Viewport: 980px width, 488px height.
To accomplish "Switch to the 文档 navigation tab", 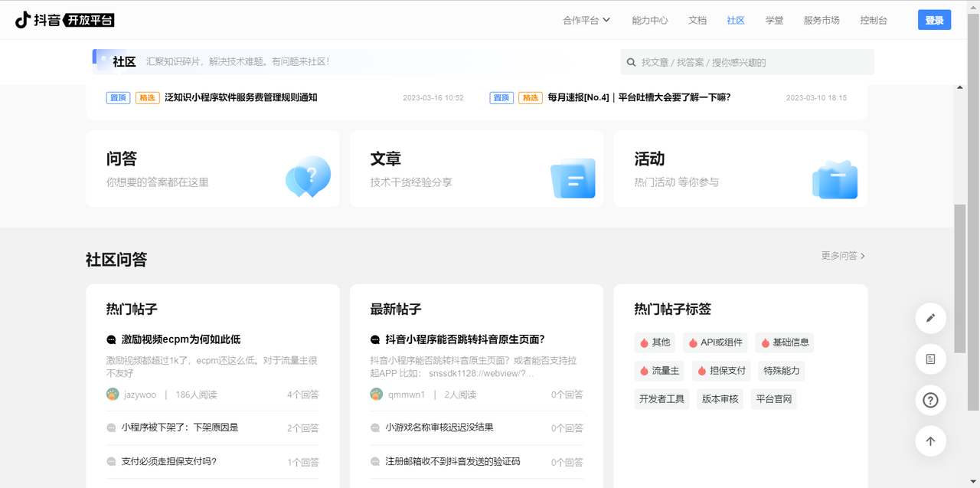I will 697,20.
